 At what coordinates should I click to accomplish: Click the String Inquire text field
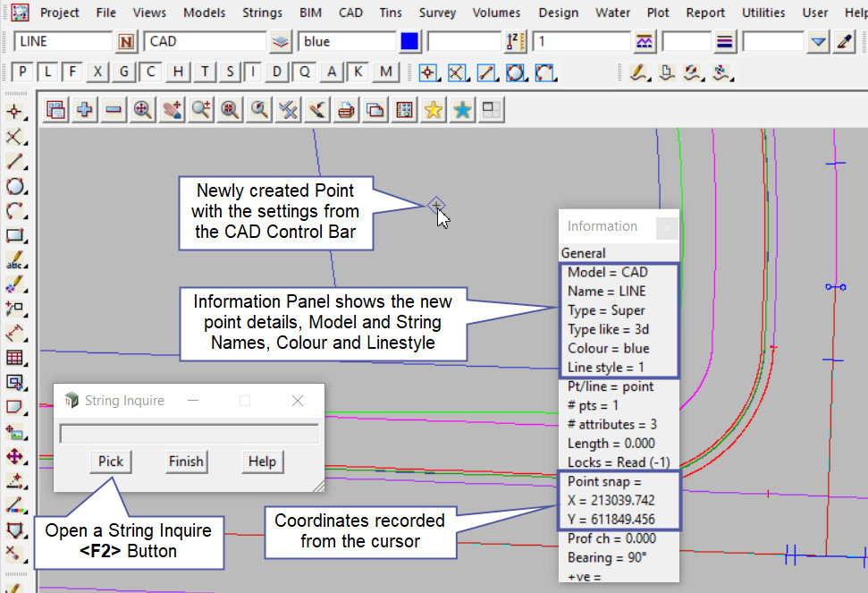189,434
